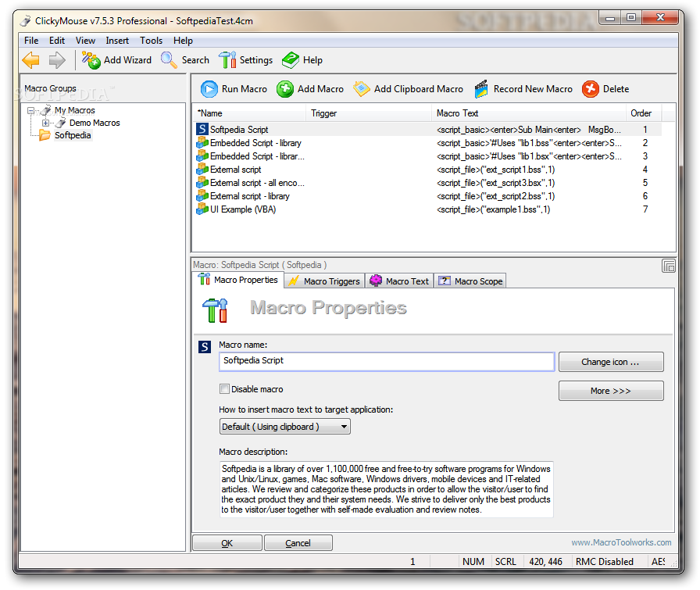The height and width of the screenshot is (590, 700).
Task: Click the My Macros mouse icon
Action: pyautogui.click(x=45, y=110)
